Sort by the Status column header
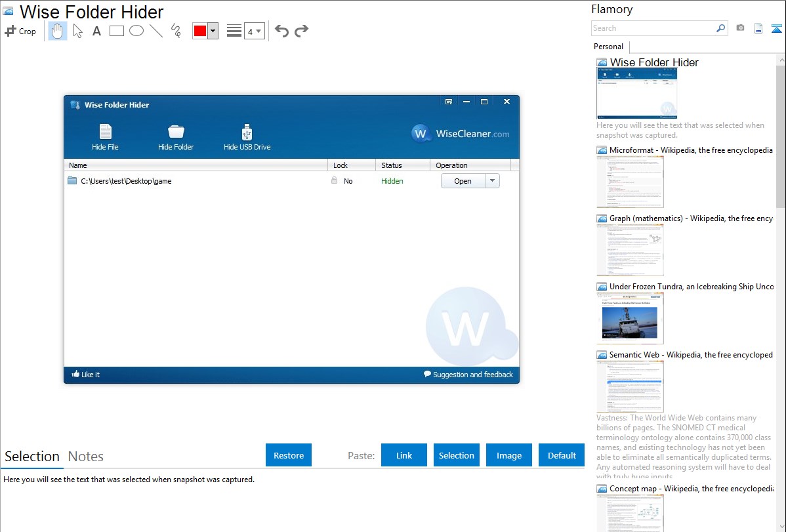The width and height of the screenshot is (786, 532). (x=403, y=165)
